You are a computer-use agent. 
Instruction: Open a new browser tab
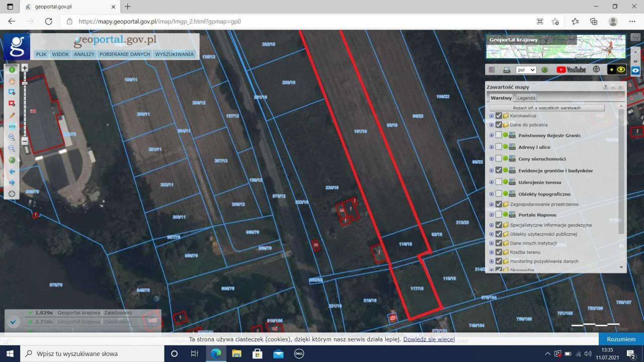pos(128,7)
